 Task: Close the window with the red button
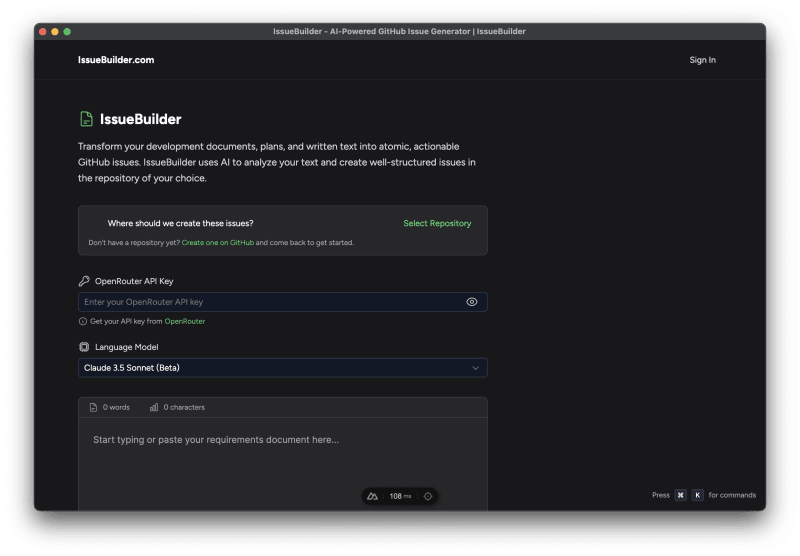coord(43,32)
